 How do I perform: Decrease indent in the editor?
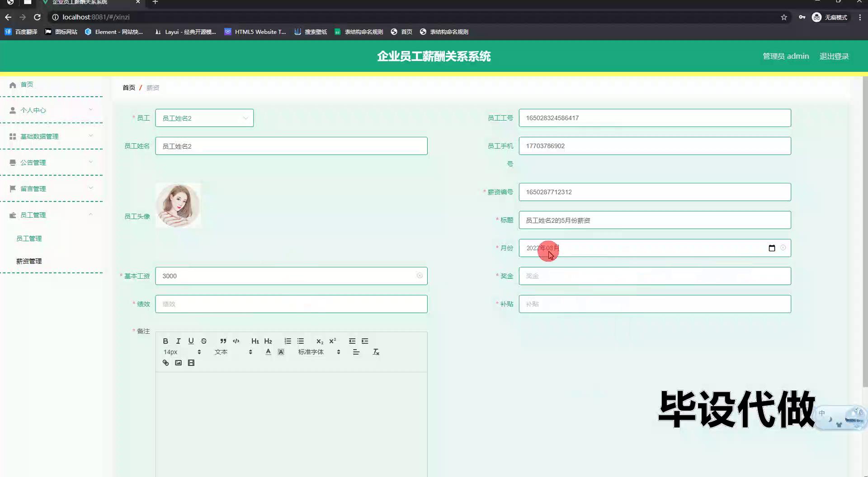click(352, 341)
